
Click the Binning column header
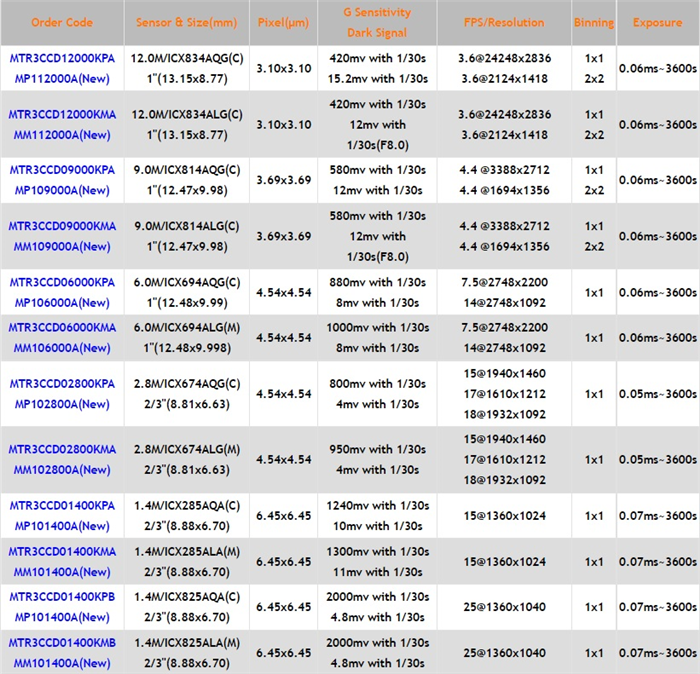[x=594, y=23]
